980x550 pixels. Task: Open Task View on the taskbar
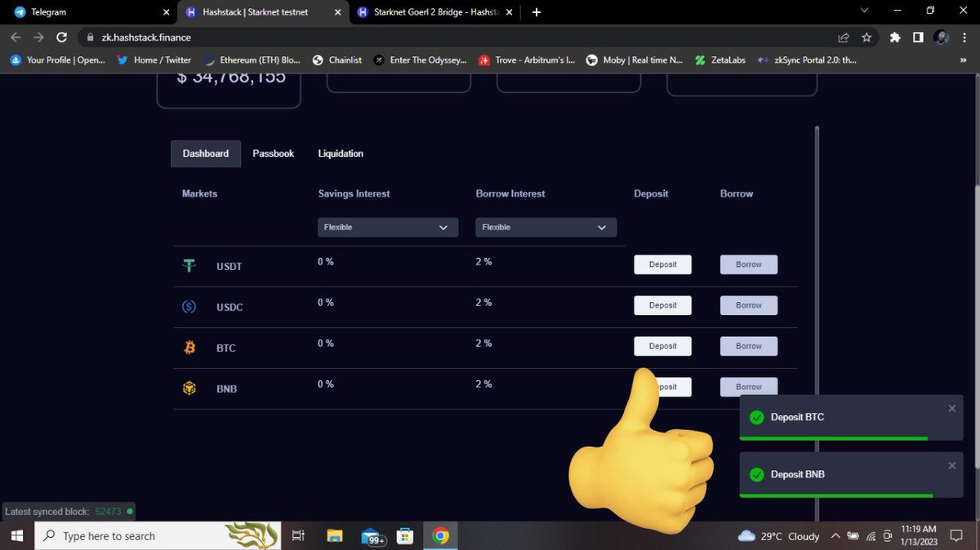tap(298, 536)
